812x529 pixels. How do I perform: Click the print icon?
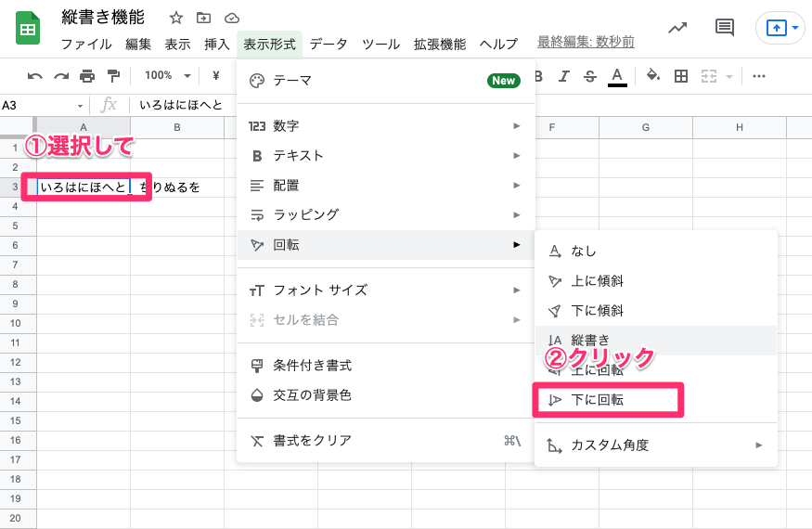(87, 76)
